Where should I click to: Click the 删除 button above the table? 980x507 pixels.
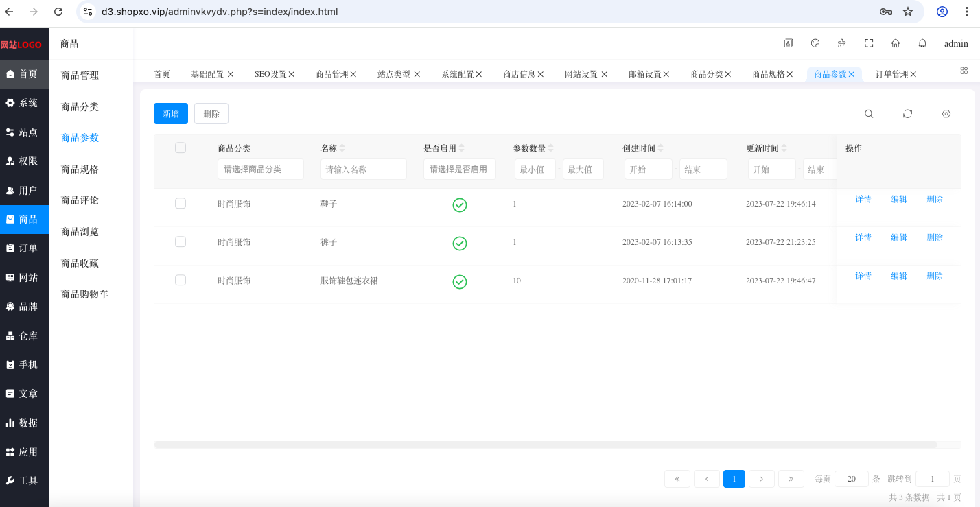(x=211, y=114)
